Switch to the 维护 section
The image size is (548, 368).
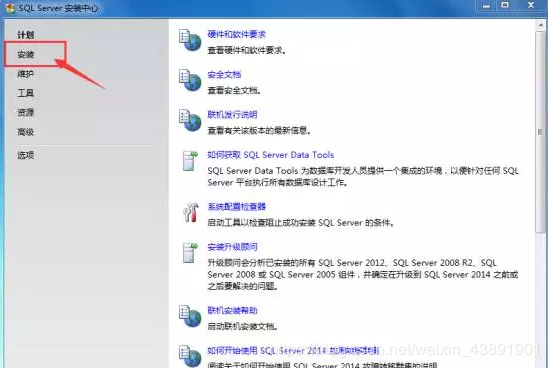[26, 74]
